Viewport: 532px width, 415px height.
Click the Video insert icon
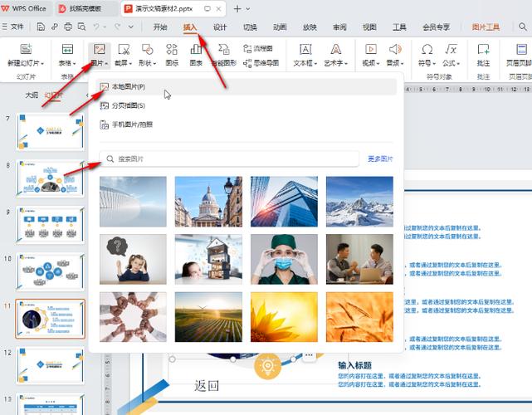point(370,50)
